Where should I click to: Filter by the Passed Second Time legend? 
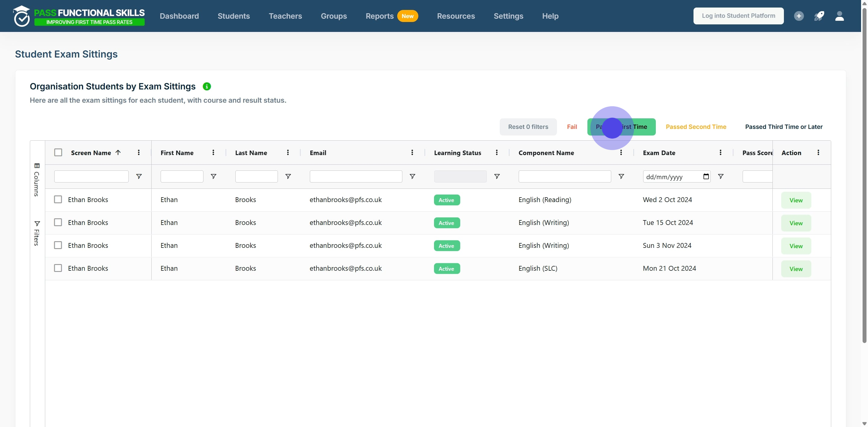[696, 127]
